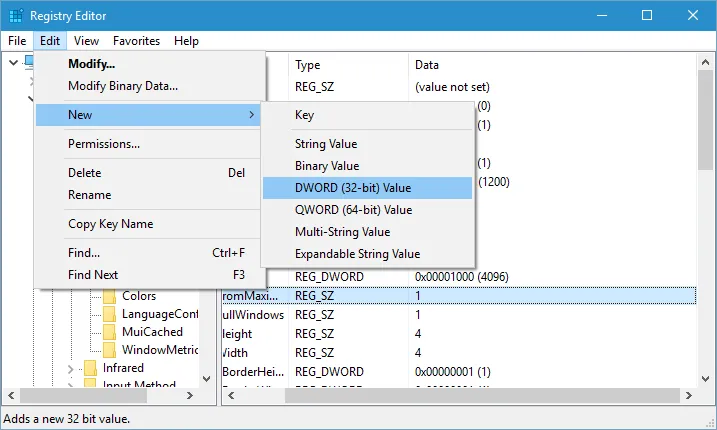Choose Rename from the Edit menu
The image size is (717, 430).
(150, 195)
